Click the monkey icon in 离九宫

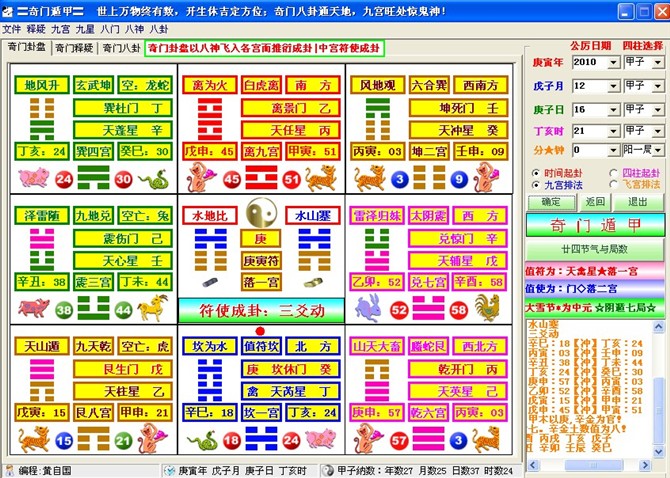click(202, 178)
